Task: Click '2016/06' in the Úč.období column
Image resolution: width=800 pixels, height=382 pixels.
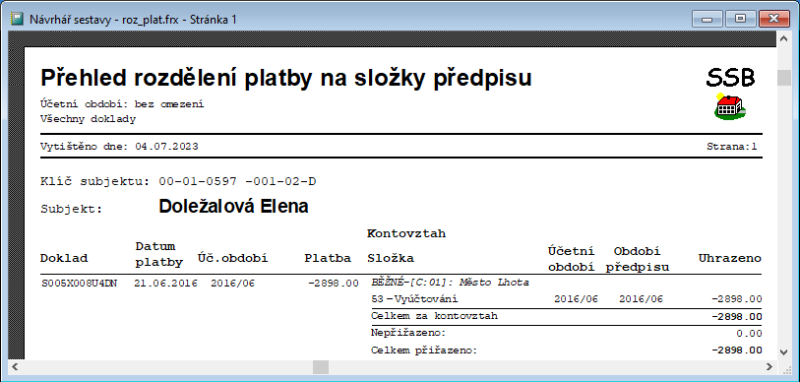Action: (233, 284)
